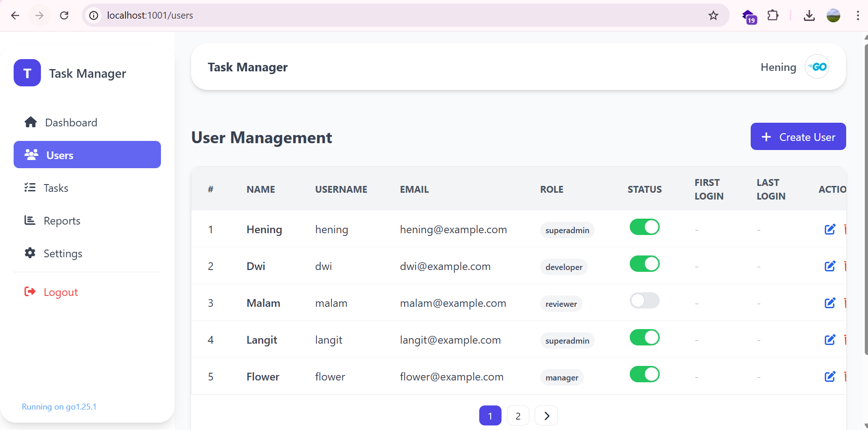The height and width of the screenshot is (430, 868).
Task: Bookmark this page with star icon
Action: pyautogui.click(x=713, y=15)
